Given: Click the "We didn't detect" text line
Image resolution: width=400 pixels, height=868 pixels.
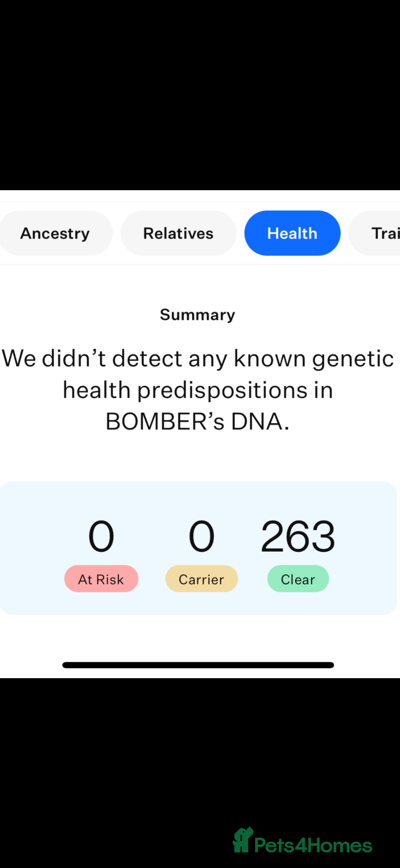Looking at the screenshot, I should tap(197, 359).
